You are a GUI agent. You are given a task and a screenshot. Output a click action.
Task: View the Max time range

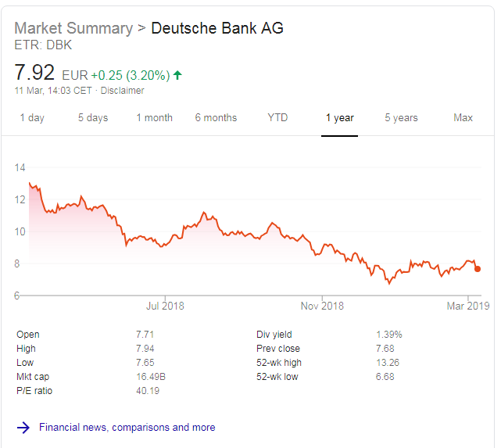[463, 117]
